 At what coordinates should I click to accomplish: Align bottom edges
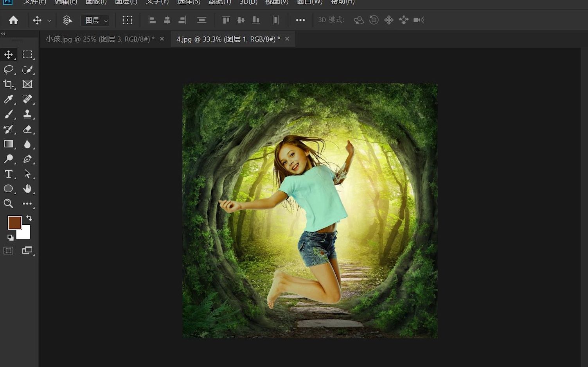click(x=256, y=20)
